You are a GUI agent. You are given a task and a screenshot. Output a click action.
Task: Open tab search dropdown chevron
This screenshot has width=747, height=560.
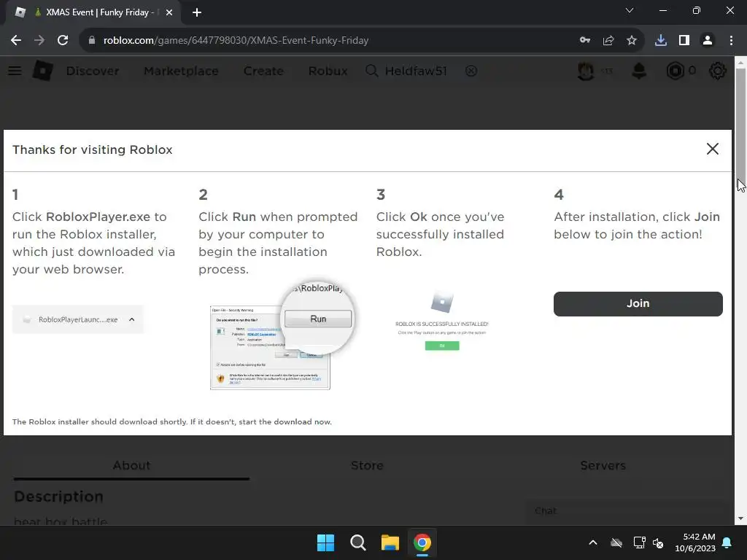630,10
